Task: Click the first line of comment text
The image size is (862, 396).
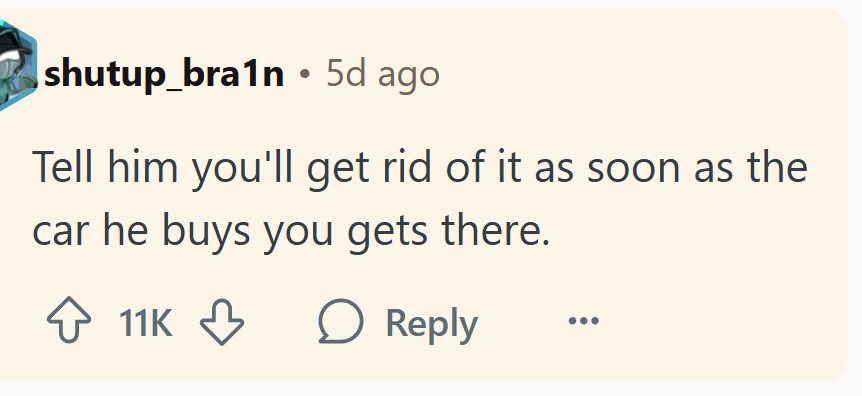Action: point(420,169)
